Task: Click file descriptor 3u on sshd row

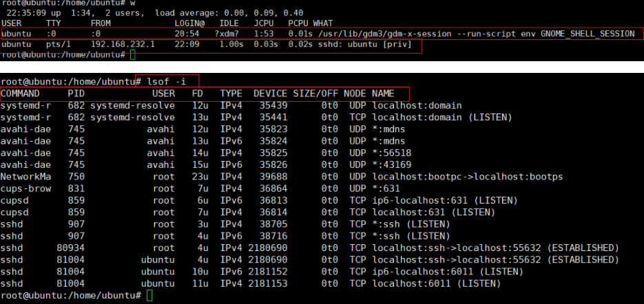Action: point(203,224)
